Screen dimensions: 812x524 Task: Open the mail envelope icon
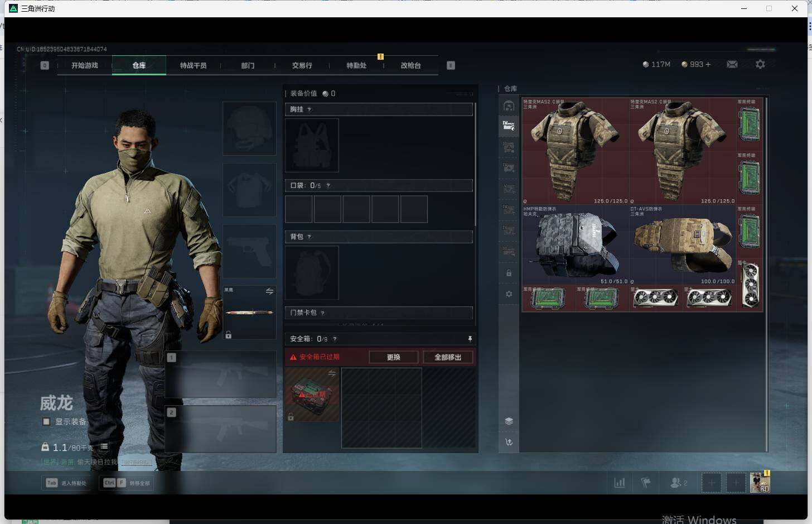click(x=732, y=65)
